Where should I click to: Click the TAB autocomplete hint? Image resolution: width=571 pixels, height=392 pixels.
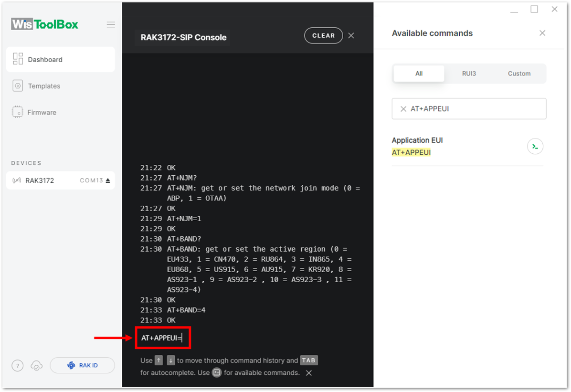[x=309, y=360]
